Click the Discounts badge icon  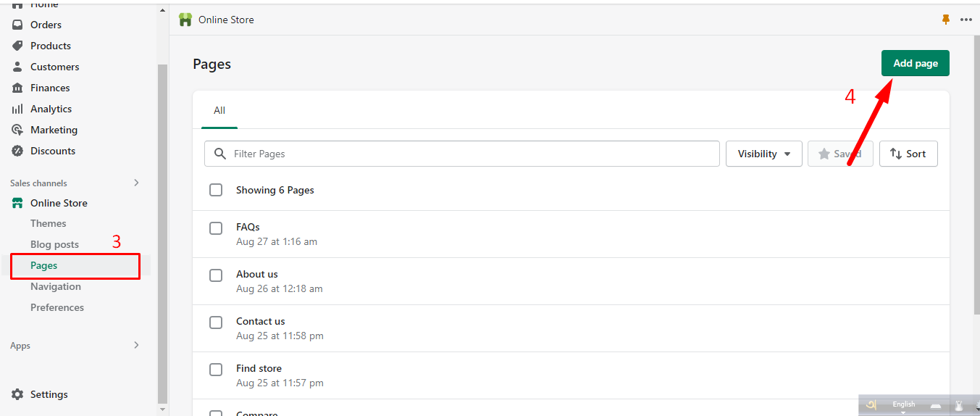17,151
